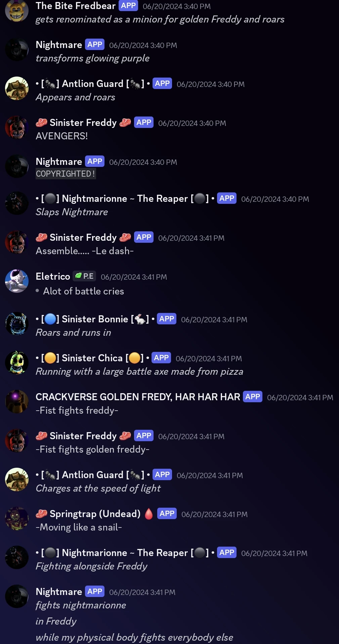Open The Bite Fredbear's avatar
Image resolution: width=339 pixels, height=644 pixels.
pos(17,11)
